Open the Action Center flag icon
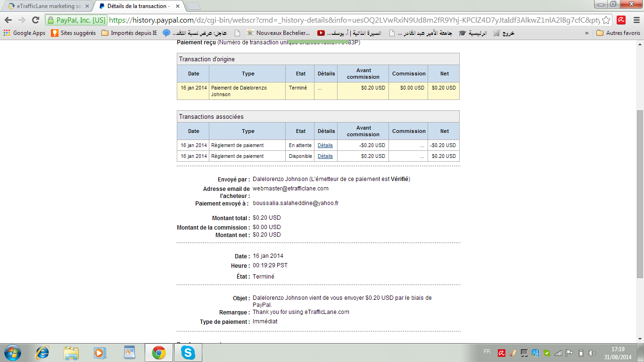644x362 pixels. pyautogui.click(x=570, y=353)
